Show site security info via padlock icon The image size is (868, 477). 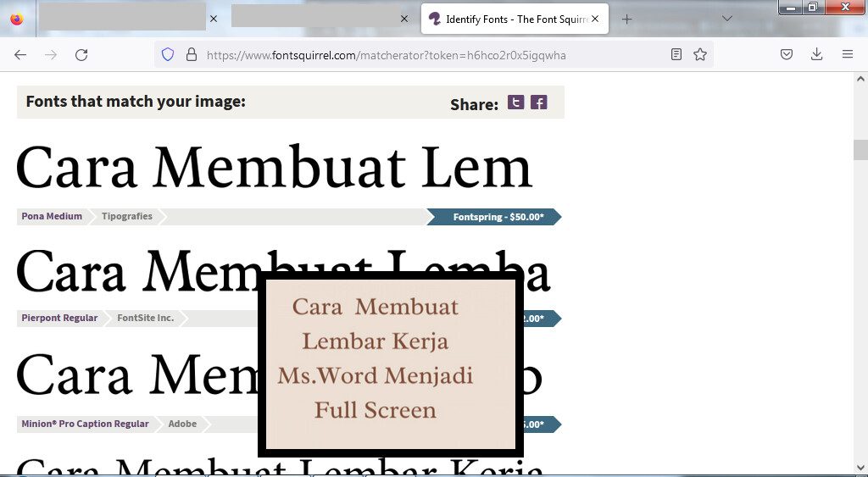click(192, 54)
